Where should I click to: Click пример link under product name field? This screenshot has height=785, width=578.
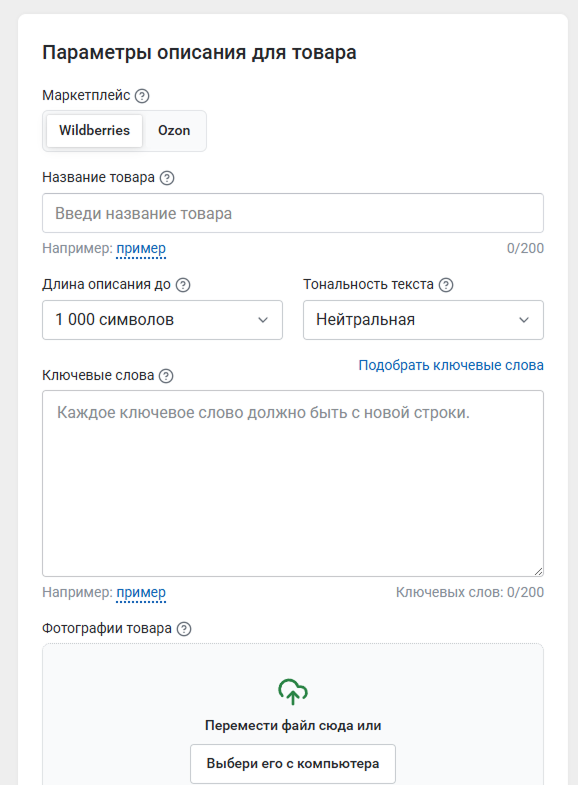pyautogui.click(x=141, y=248)
